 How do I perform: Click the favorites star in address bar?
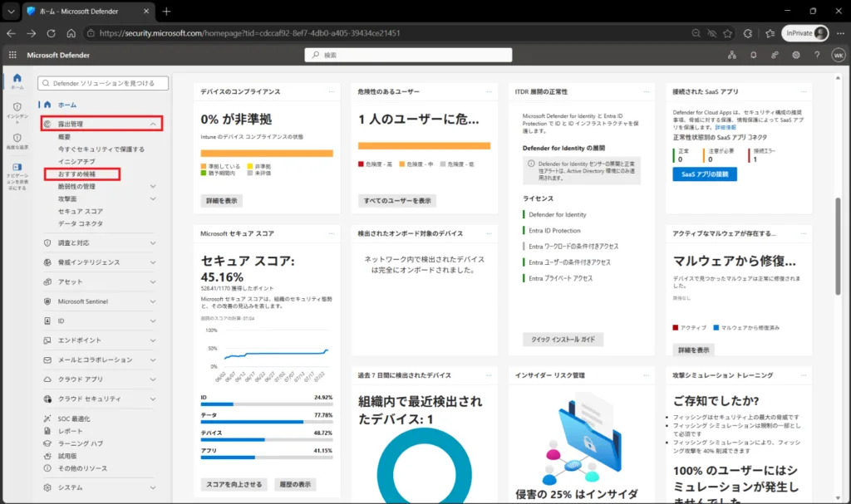pos(727,33)
